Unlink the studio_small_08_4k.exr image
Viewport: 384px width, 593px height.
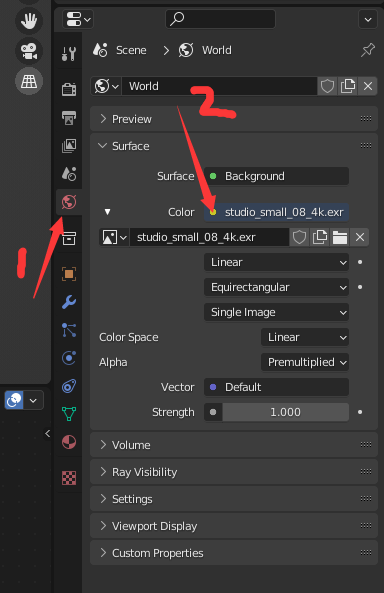coord(360,238)
